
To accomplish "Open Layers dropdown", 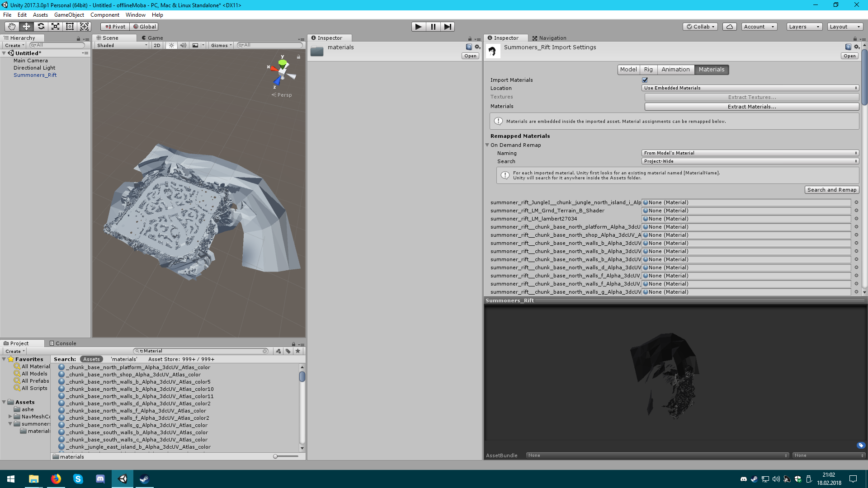I will [x=804, y=27].
